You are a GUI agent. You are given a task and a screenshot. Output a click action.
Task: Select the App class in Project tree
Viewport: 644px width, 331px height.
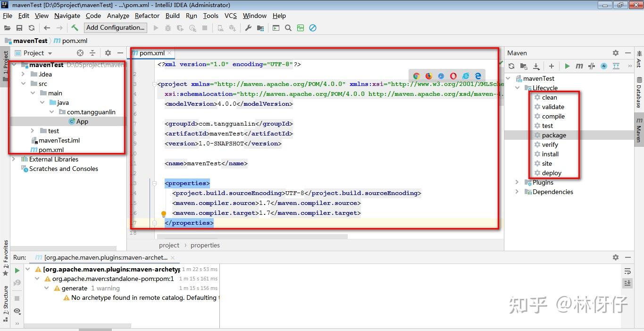click(x=82, y=121)
